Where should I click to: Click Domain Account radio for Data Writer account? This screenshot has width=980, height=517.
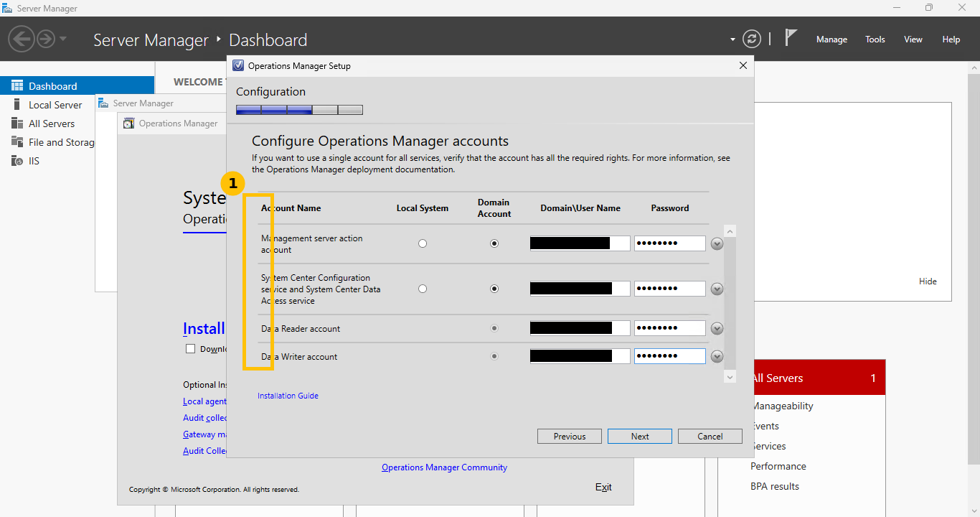point(494,356)
